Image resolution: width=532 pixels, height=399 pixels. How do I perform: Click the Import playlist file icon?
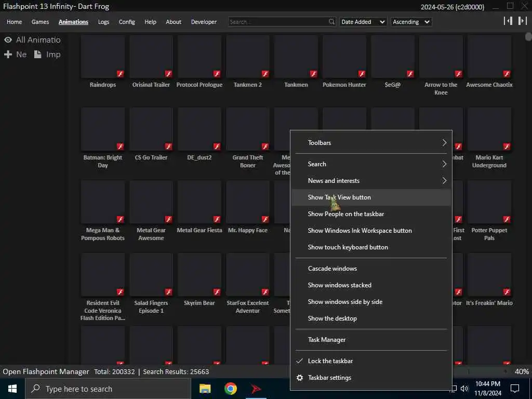(37, 54)
